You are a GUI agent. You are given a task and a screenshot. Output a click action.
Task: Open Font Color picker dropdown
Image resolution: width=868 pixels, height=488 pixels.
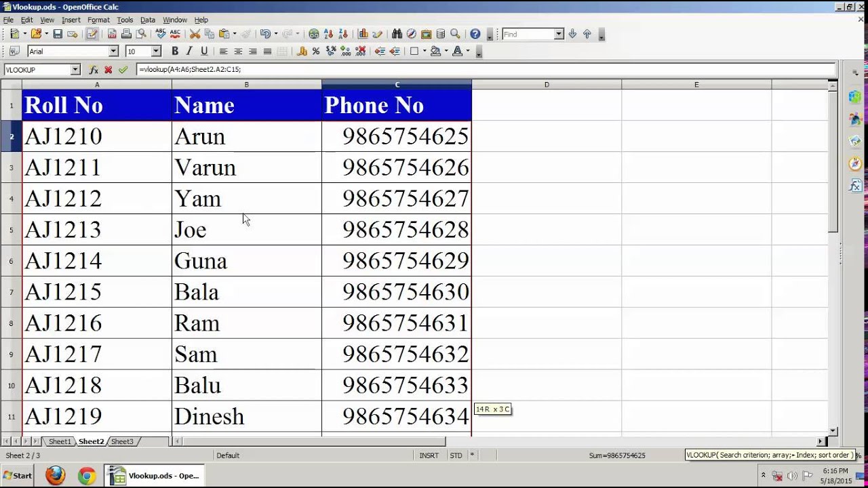click(467, 51)
